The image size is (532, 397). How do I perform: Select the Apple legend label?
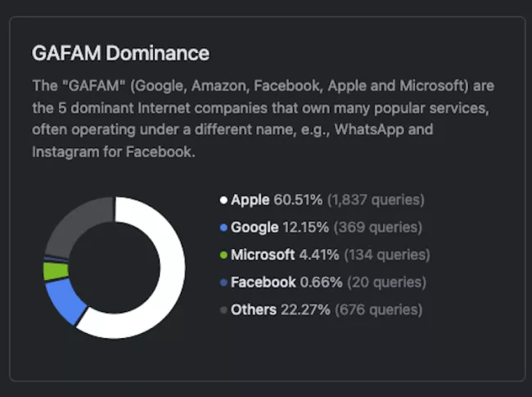tap(250, 200)
